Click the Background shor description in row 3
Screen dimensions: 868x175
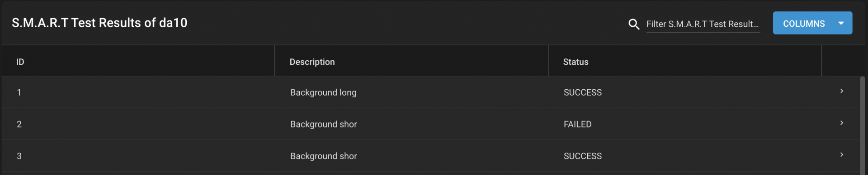point(323,156)
